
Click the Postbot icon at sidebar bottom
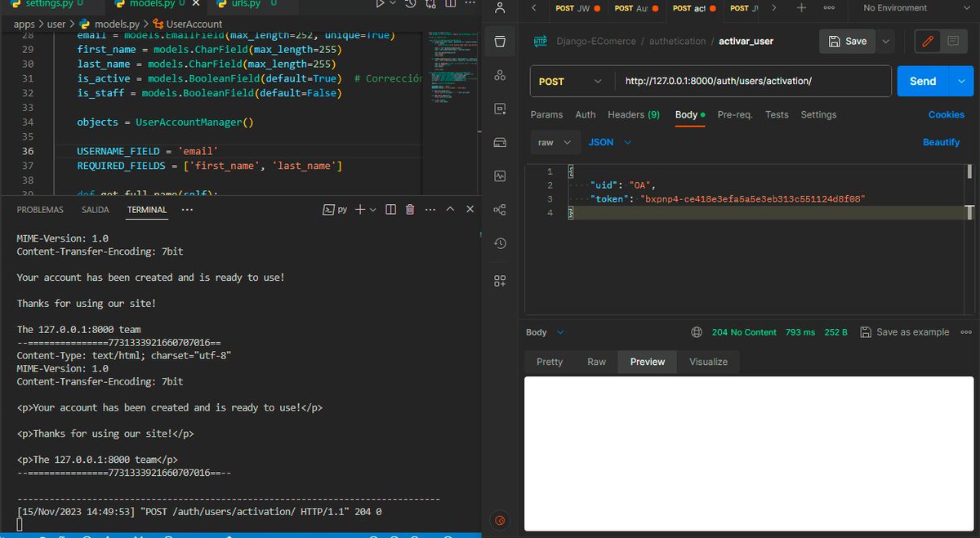(x=501, y=520)
